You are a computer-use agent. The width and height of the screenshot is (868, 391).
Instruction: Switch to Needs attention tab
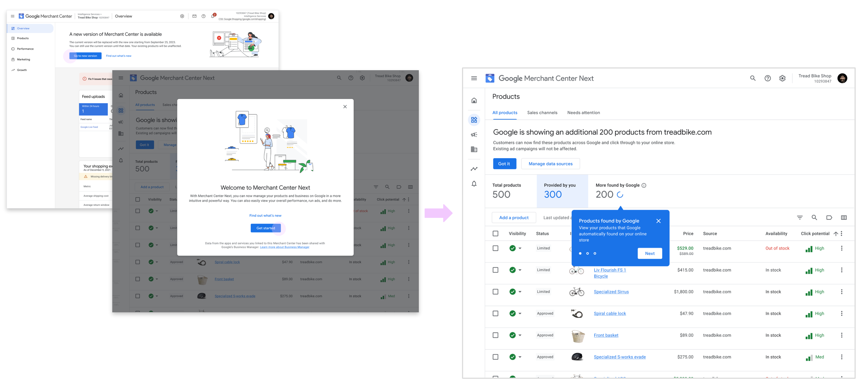[583, 113]
